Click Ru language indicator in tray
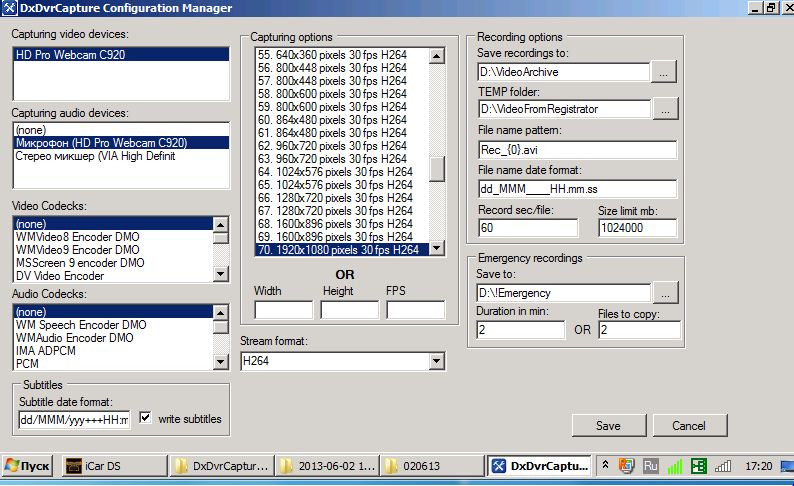 650,466
